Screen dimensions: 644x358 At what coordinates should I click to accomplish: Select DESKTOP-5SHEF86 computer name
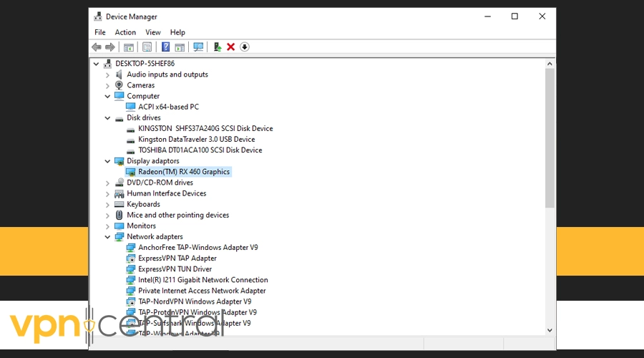coord(145,63)
